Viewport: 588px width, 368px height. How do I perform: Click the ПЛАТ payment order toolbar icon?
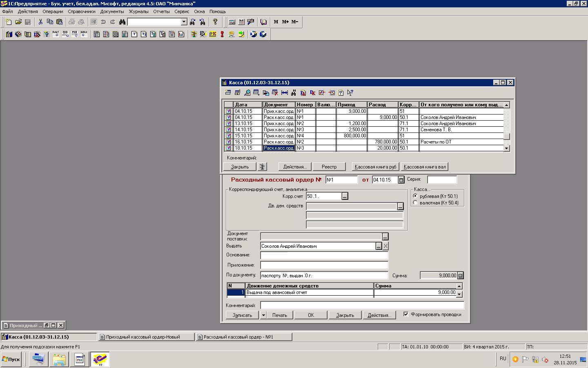pos(56,34)
